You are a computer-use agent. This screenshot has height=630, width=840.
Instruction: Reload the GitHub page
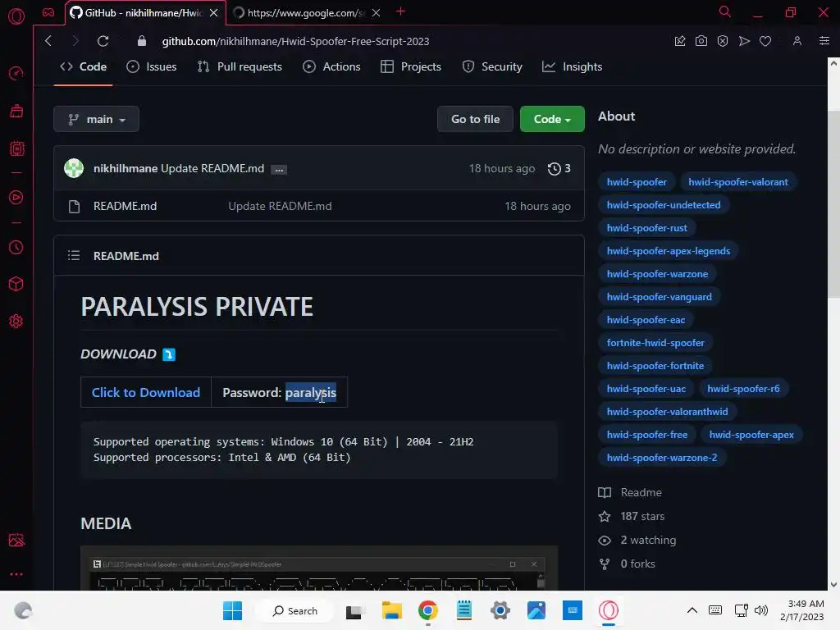tap(103, 41)
